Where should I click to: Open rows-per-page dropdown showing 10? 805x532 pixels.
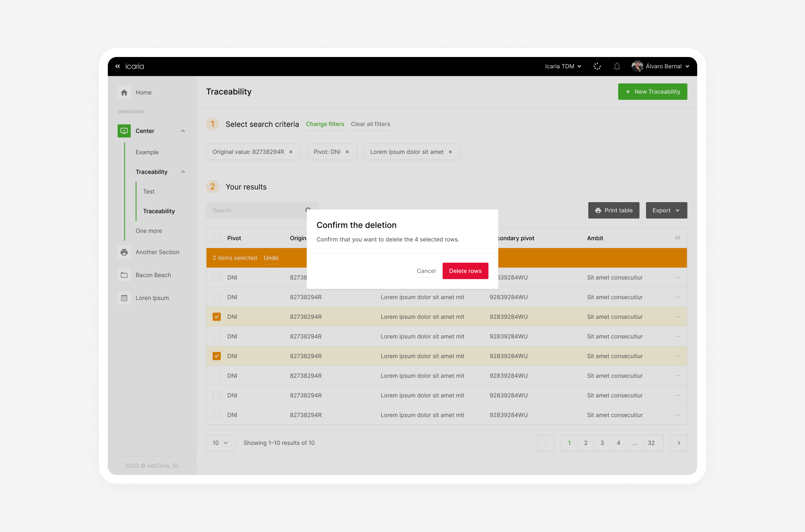pos(220,443)
